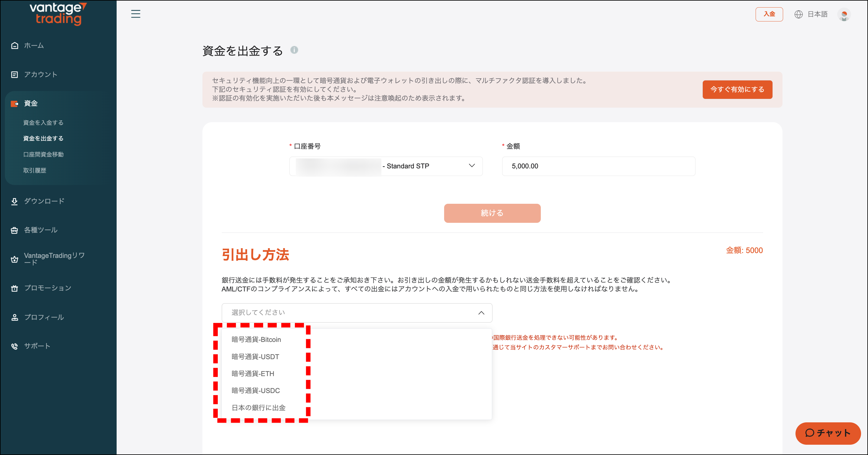Open the 取引履歴 menu entry
868x455 pixels.
35,170
